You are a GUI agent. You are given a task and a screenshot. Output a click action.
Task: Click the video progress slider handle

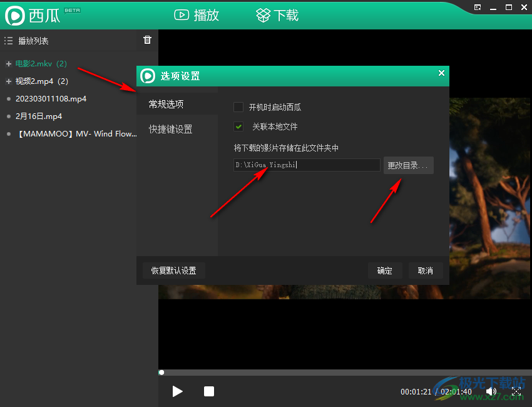(x=161, y=373)
